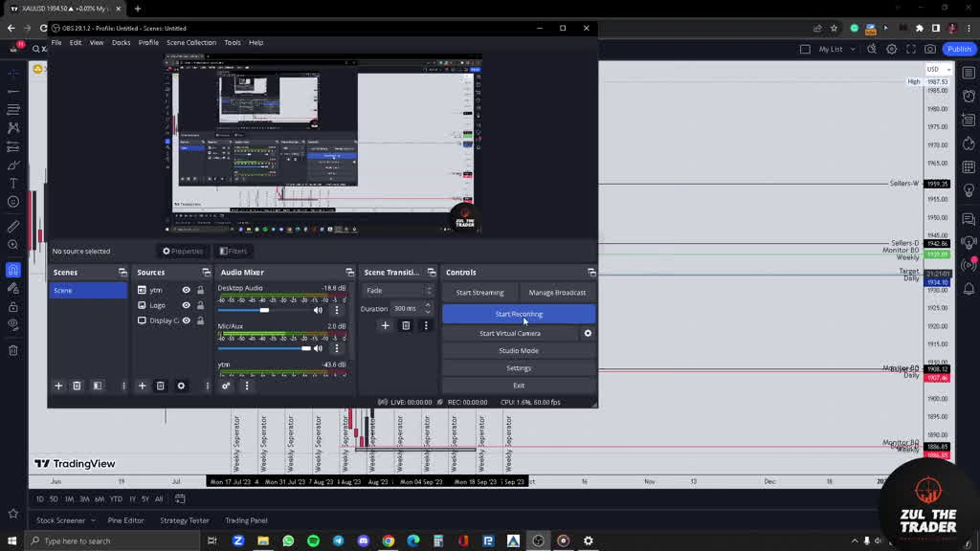Open the Fade transition dropdown
980x551 pixels.
(396, 290)
